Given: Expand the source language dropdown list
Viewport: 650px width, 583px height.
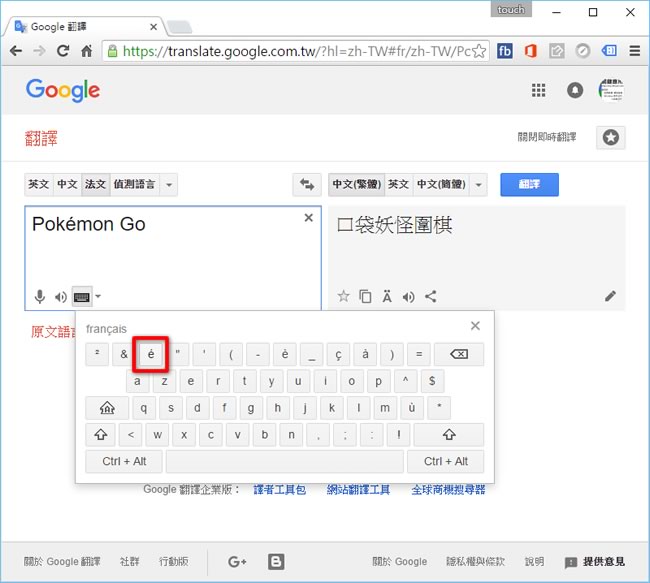Looking at the screenshot, I should coord(169,185).
